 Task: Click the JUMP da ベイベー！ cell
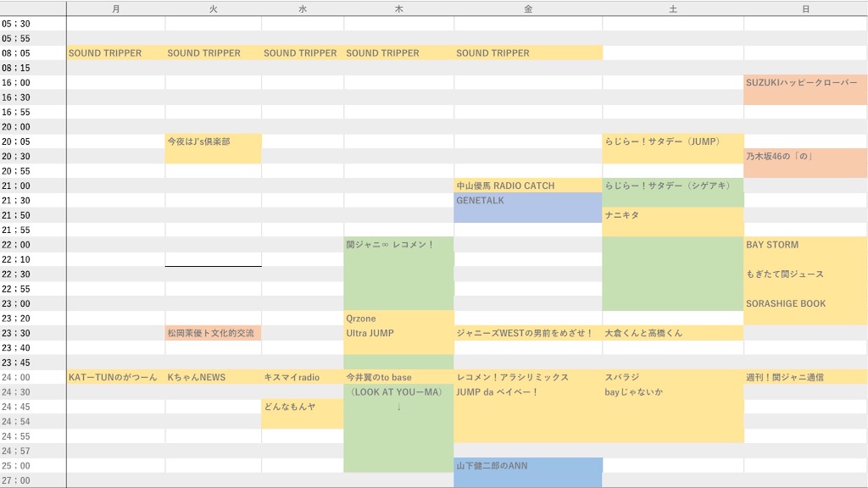[528, 391]
